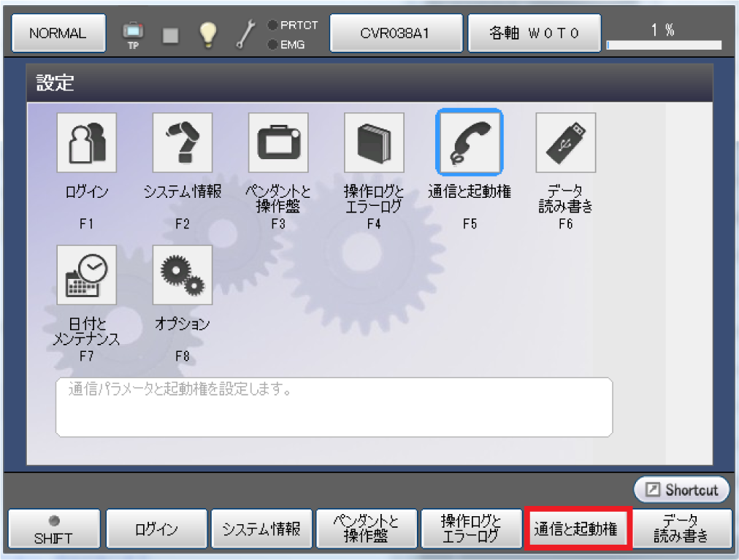739x560 pixels.
Task: Select the 通信と起動権 telephone icon
Action: [470, 142]
